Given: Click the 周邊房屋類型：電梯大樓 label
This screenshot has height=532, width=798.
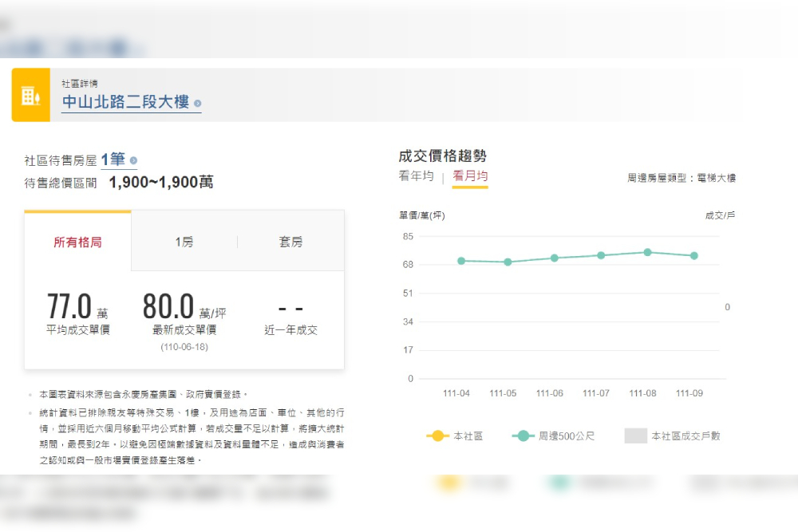Looking at the screenshot, I should click(x=681, y=178).
